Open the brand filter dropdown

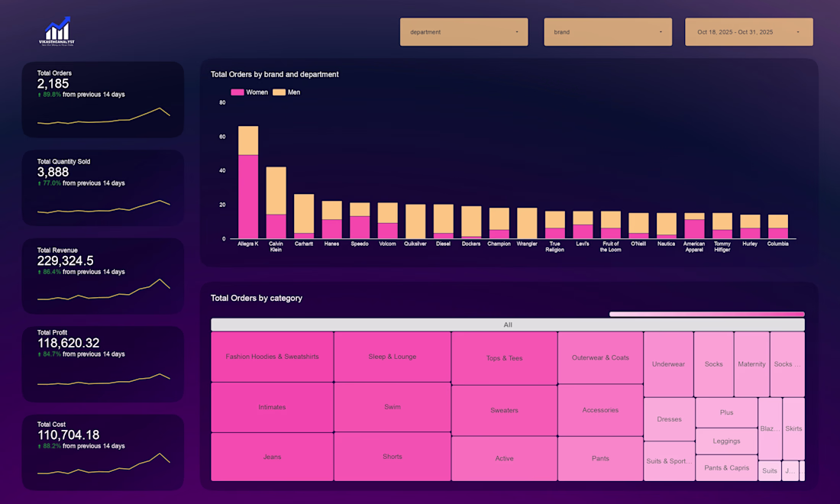608,31
